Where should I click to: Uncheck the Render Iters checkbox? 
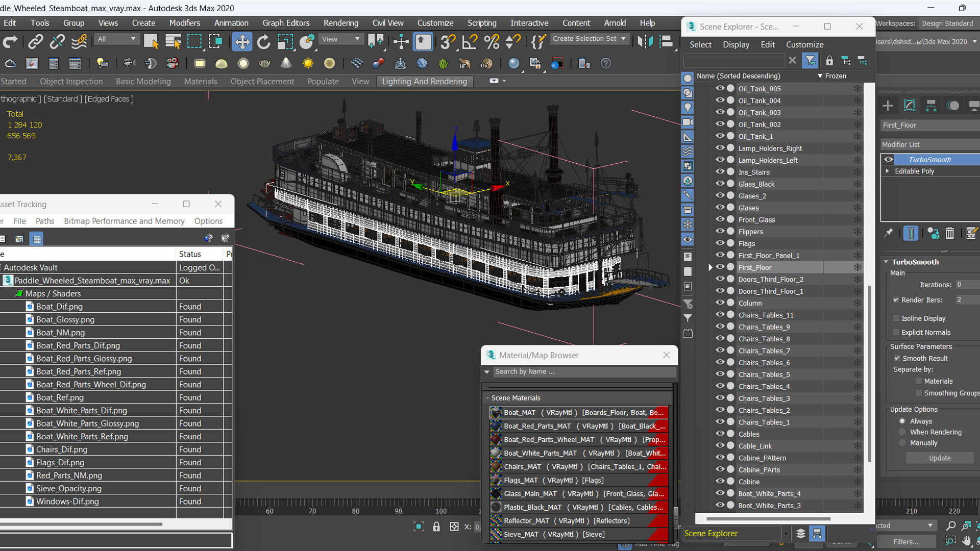pyautogui.click(x=896, y=300)
